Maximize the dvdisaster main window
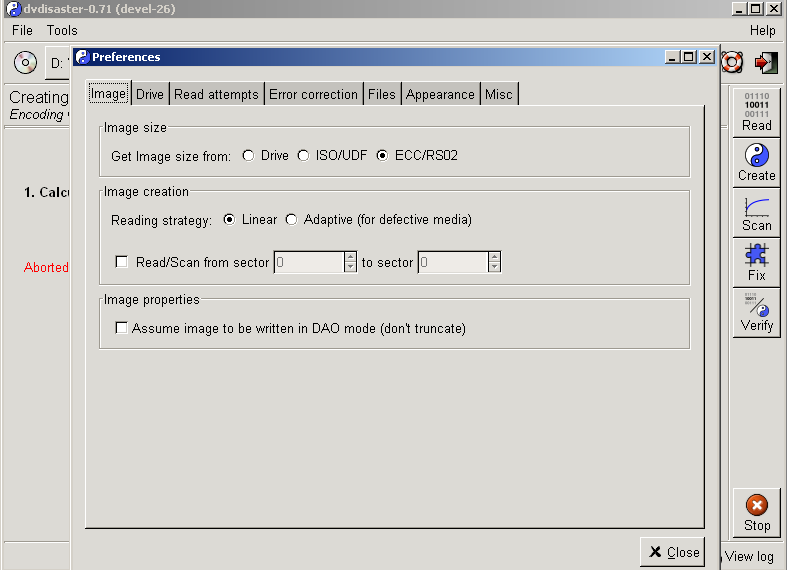 coord(756,9)
